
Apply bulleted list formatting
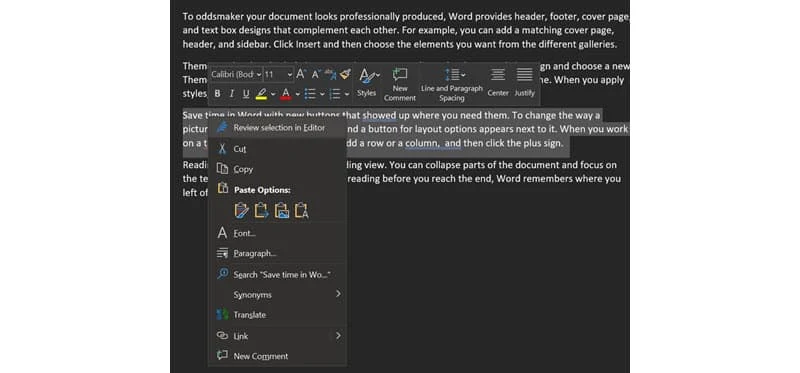[x=310, y=94]
